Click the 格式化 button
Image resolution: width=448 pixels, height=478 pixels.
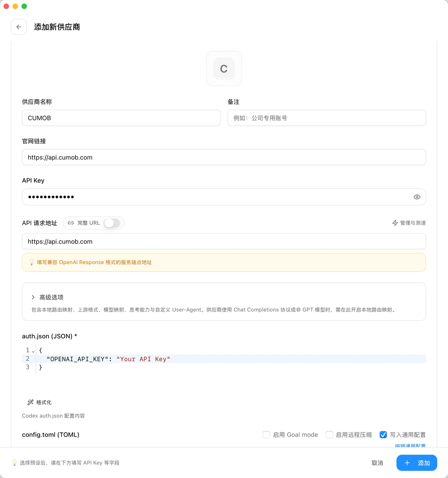(40, 402)
